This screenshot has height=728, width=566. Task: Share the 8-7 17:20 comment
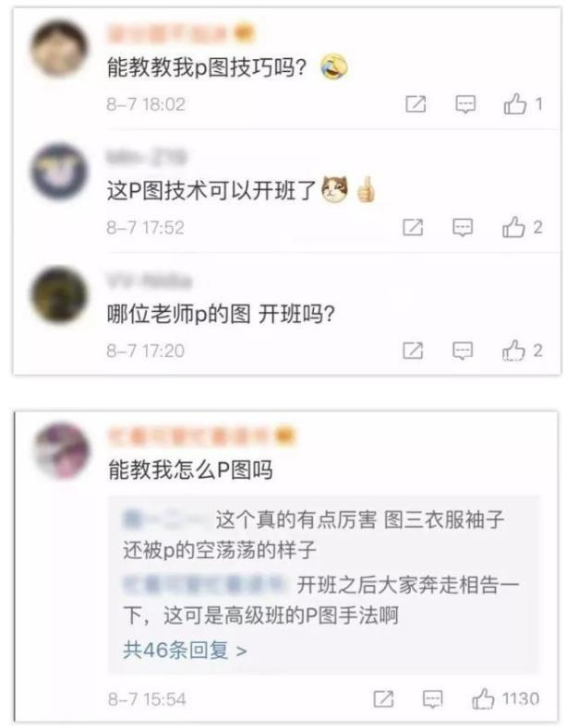(x=413, y=350)
